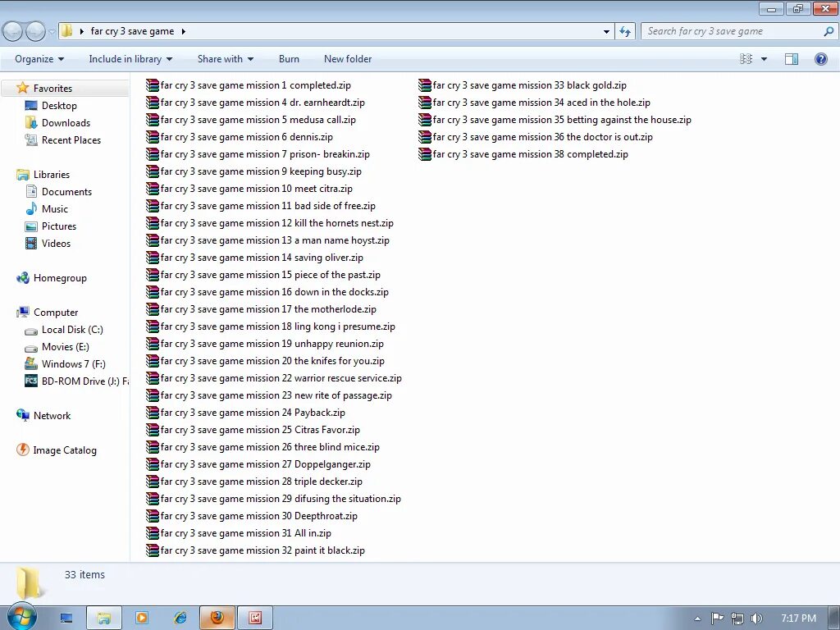This screenshot has height=630, width=840.
Task: Open Image Catalog in sidebar
Action: click(65, 450)
